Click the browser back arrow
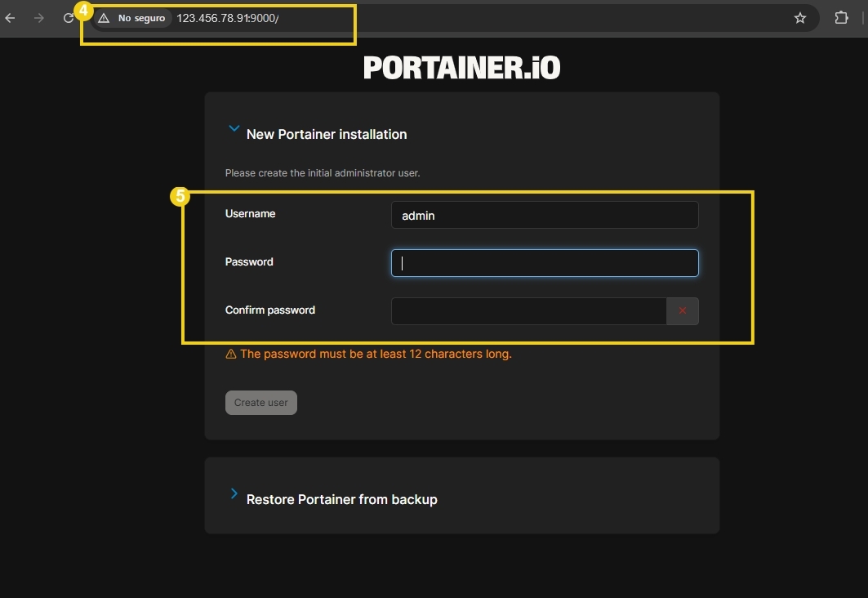Viewport: 868px width, 598px height. [x=9, y=17]
